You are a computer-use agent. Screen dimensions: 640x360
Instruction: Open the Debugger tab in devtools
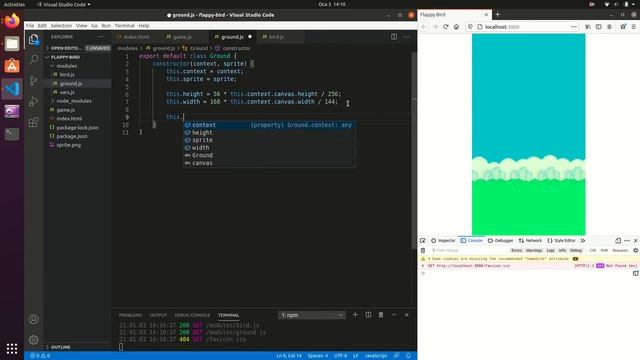coord(500,240)
